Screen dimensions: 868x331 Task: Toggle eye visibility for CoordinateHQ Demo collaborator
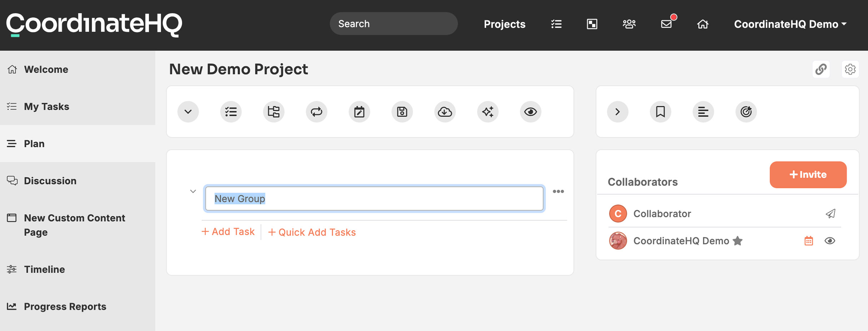click(830, 241)
